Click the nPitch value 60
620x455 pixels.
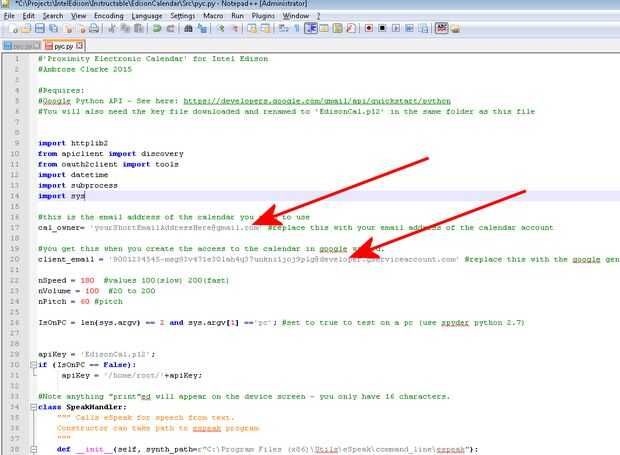click(85, 302)
